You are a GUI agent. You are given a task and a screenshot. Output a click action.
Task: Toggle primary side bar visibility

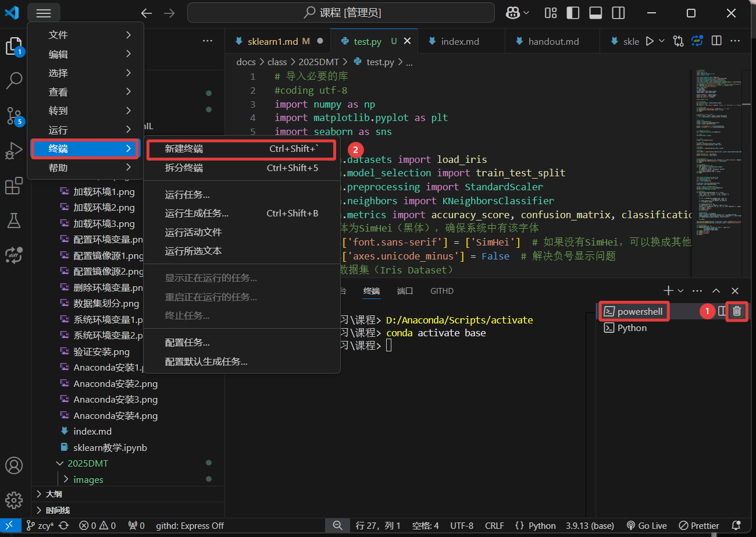[x=573, y=13]
